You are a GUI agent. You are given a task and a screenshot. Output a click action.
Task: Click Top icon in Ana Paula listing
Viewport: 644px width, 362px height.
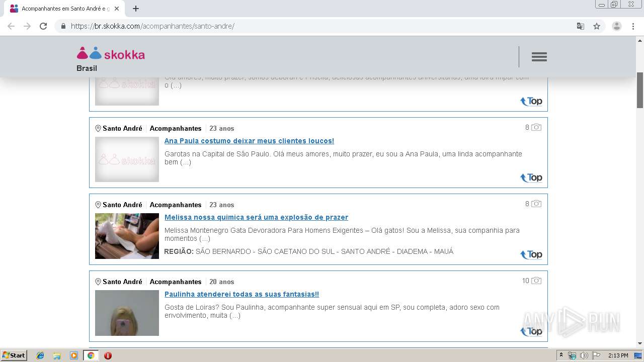click(x=531, y=177)
